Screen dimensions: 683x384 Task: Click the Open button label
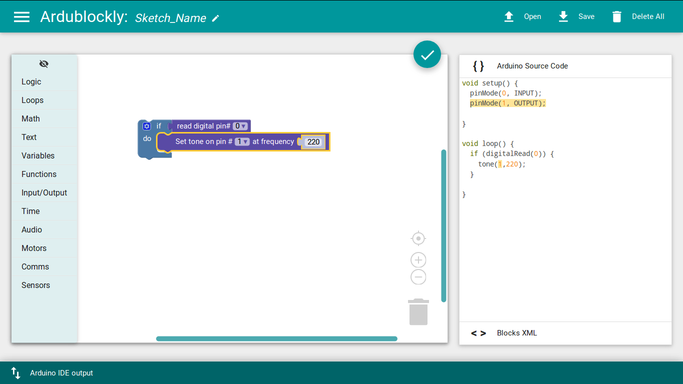coord(532,17)
